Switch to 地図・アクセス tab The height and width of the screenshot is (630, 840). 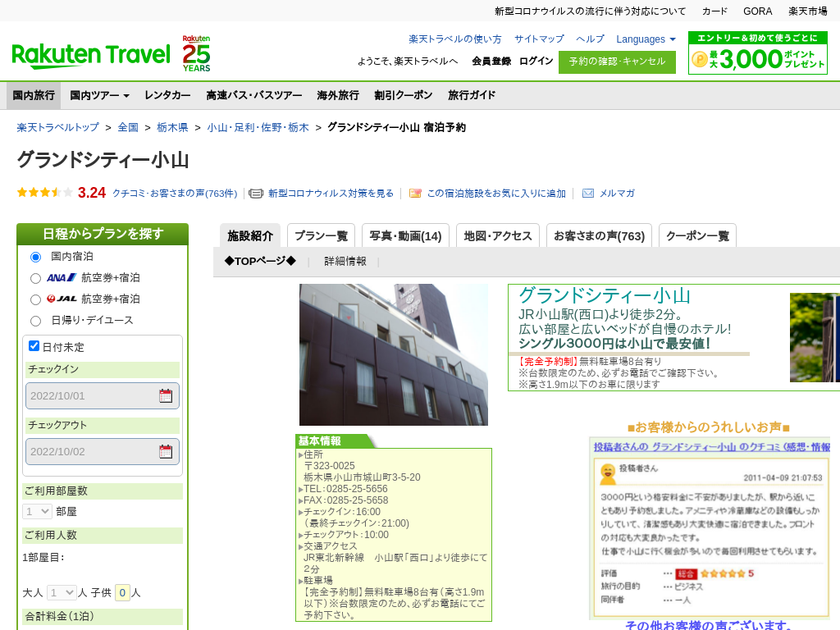[x=498, y=235]
